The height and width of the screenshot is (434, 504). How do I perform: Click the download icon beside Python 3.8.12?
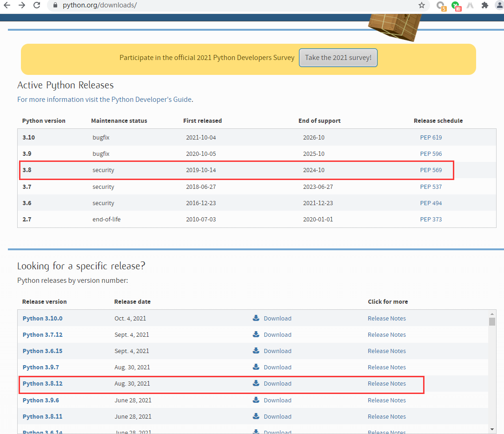256,383
